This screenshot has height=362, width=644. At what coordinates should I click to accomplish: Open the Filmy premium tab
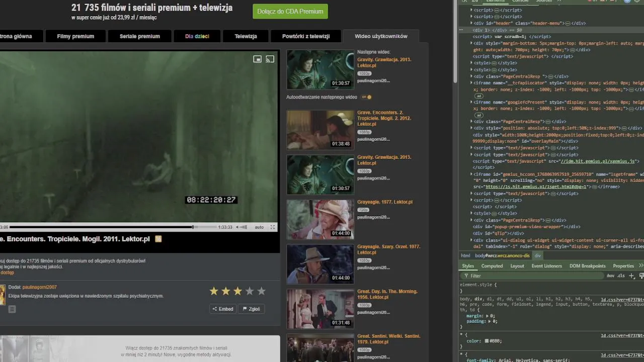(75, 36)
